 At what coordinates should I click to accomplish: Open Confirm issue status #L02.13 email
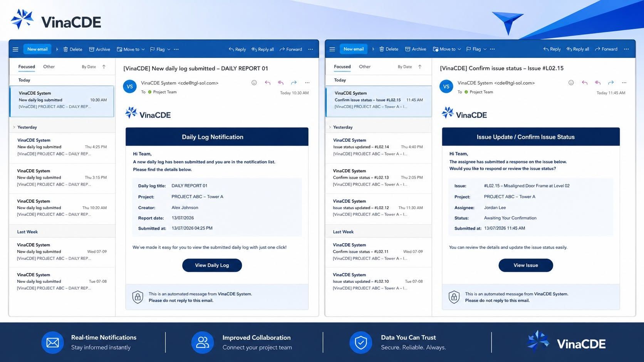coord(378,178)
